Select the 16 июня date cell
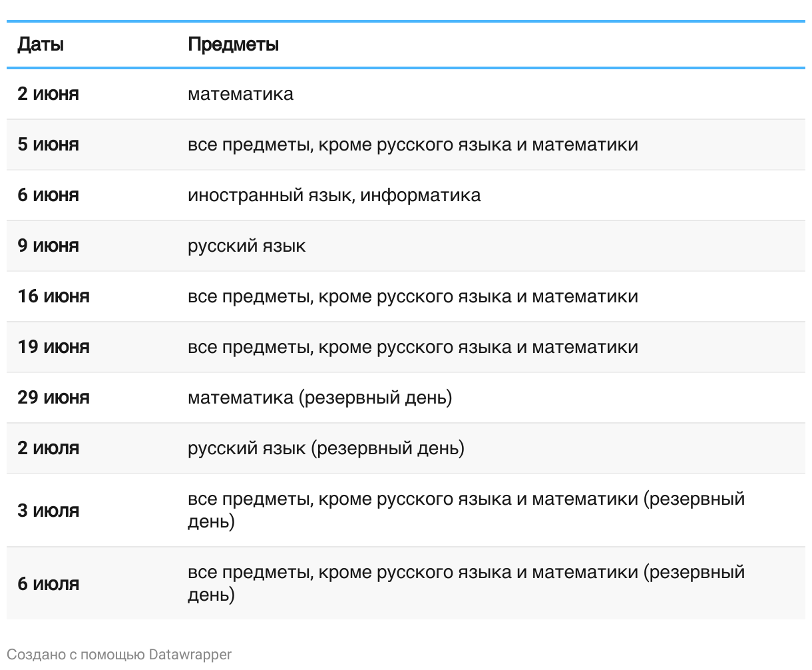 coord(53,296)
